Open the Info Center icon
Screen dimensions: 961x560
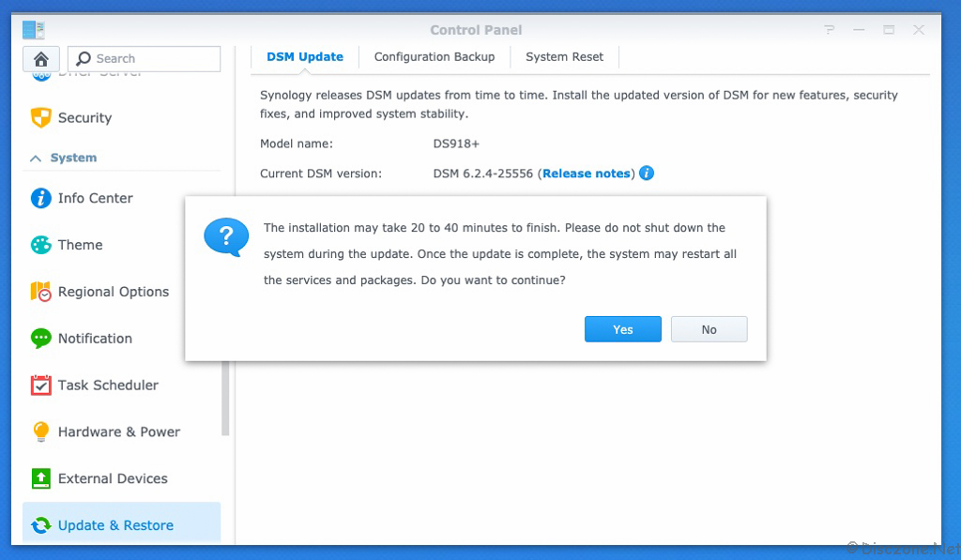point(41,198)
